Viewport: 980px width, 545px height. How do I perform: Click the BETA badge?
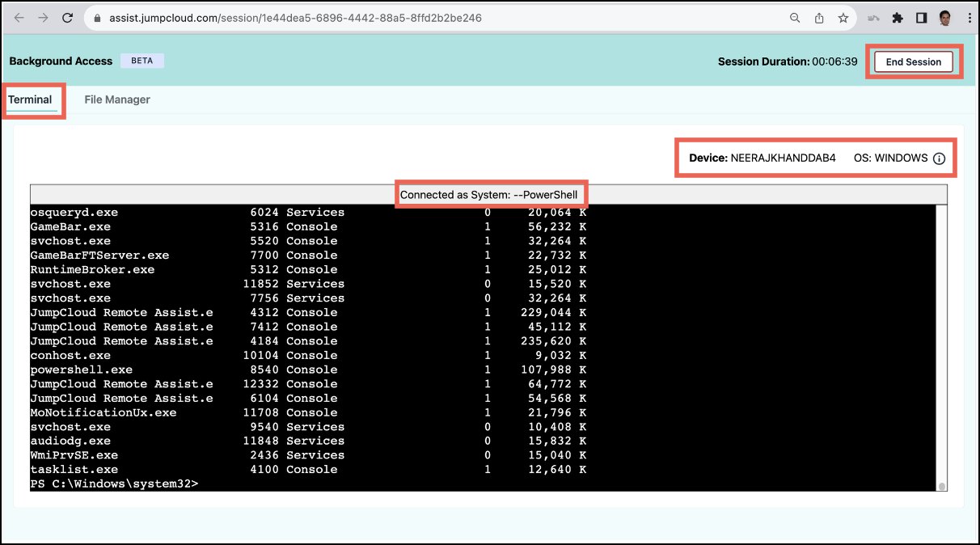coord(142,61)
